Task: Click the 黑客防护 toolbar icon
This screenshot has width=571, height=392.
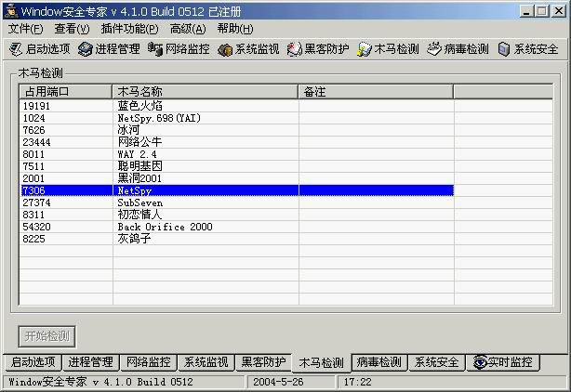Action: tap(295, 49)
